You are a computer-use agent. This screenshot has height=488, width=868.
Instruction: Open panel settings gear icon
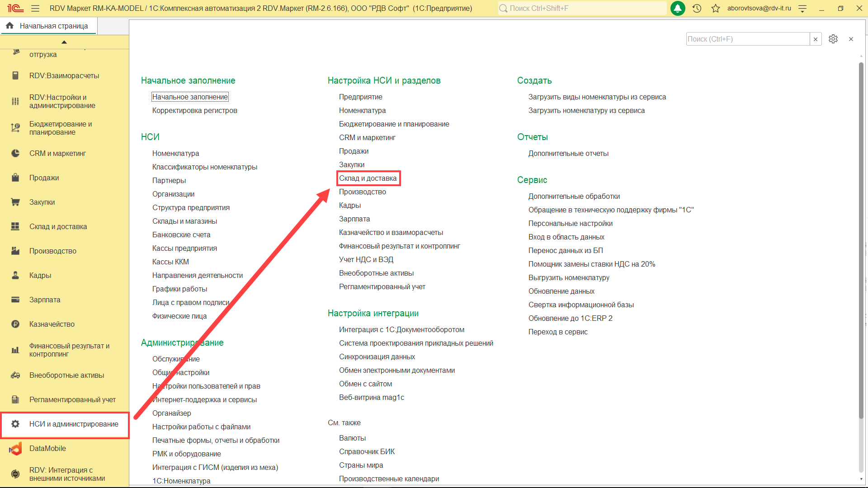coord(833,39)
